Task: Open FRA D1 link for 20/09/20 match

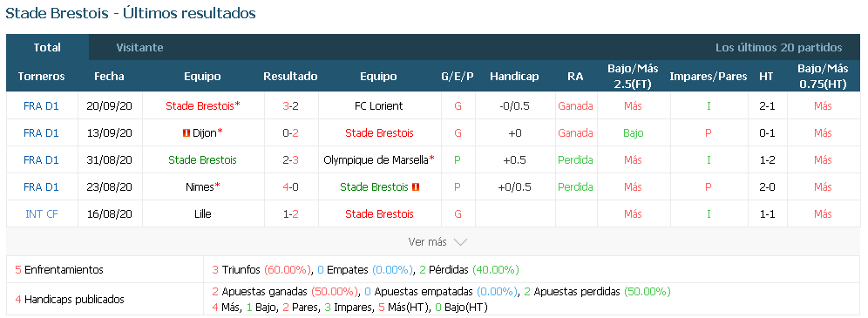Action: (x=42, y=105)
